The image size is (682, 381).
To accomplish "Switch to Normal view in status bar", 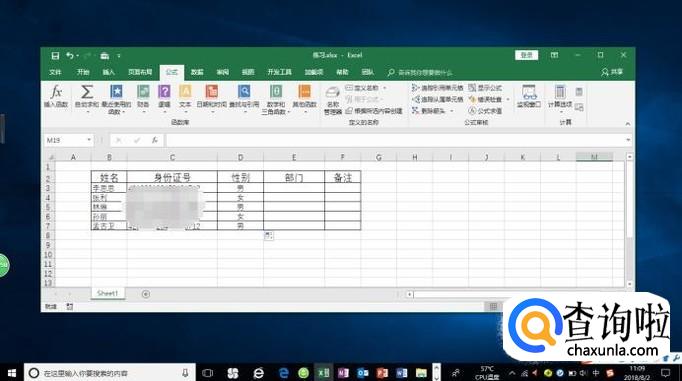I will point(493,307).
